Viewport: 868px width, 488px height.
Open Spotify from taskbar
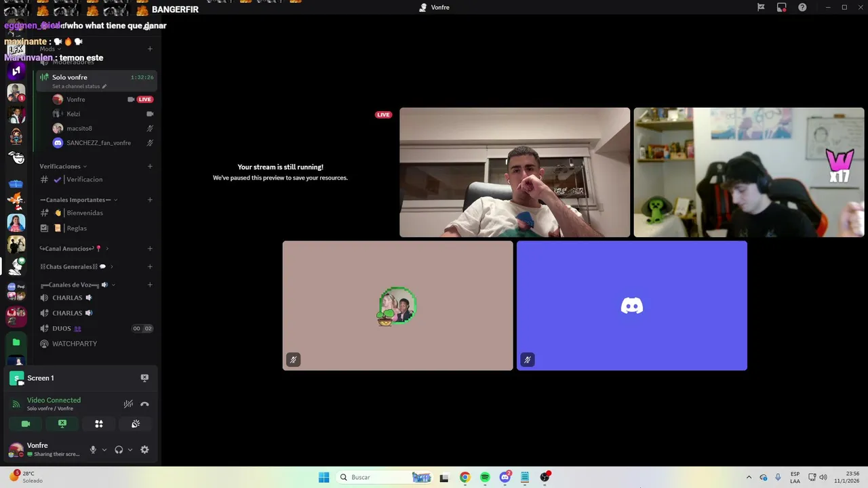pos(485,477)
